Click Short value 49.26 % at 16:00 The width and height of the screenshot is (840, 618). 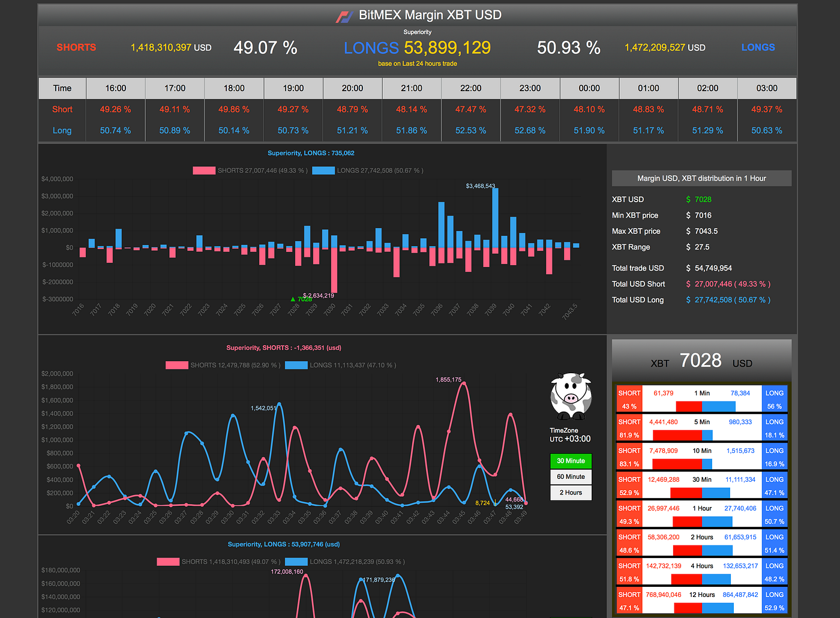click(x=115, y=109)
